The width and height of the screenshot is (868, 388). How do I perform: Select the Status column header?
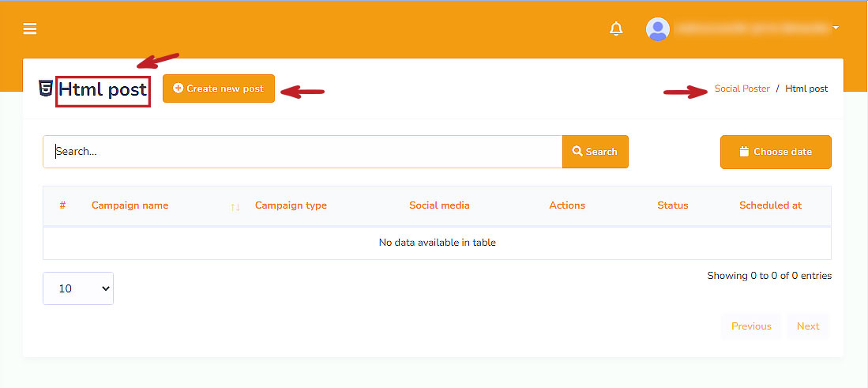tap(672, 205)
